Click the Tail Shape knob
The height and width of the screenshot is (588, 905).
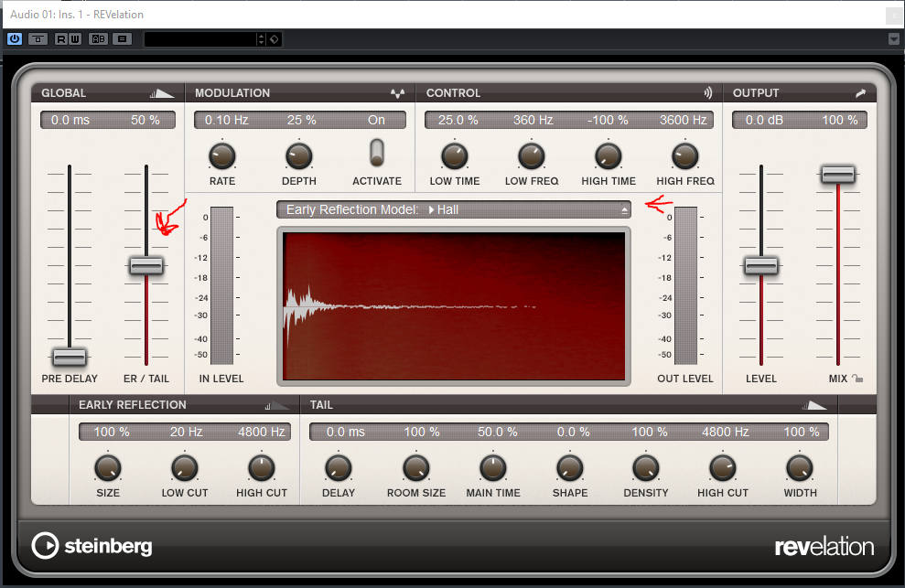click(570, 468)
